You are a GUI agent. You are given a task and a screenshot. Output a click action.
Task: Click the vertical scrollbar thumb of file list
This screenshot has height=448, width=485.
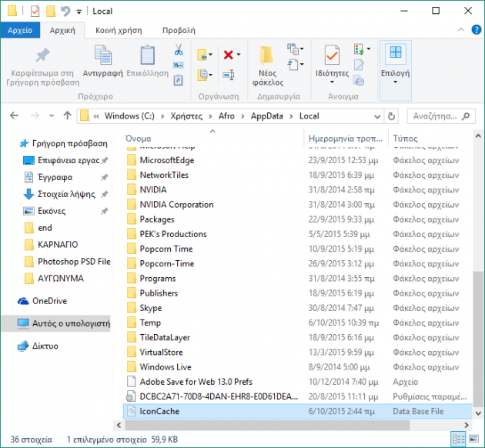click(478, 339)
